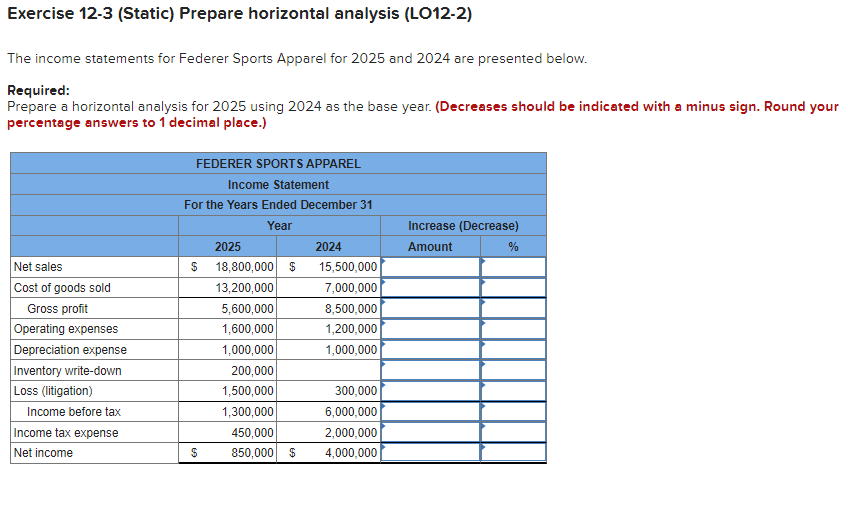Click the Income tax expense label
This screenshot has height=508, width=848.
66,433
